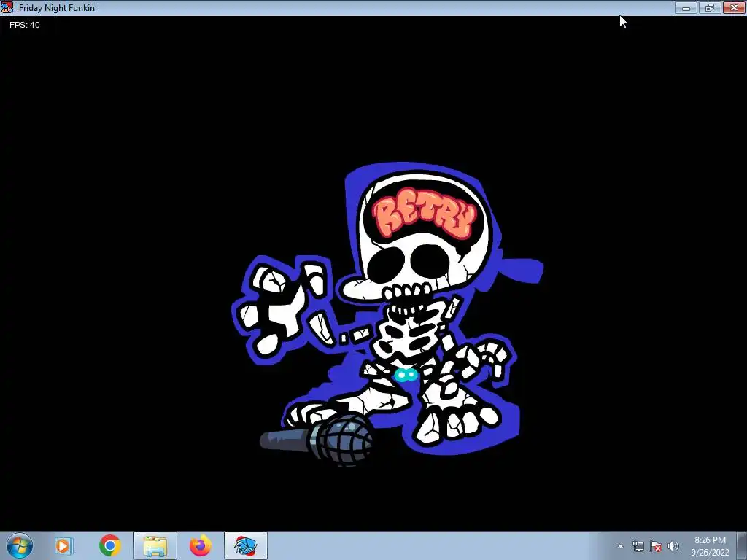Minimize the Friday Night Funkin' window

686,7
